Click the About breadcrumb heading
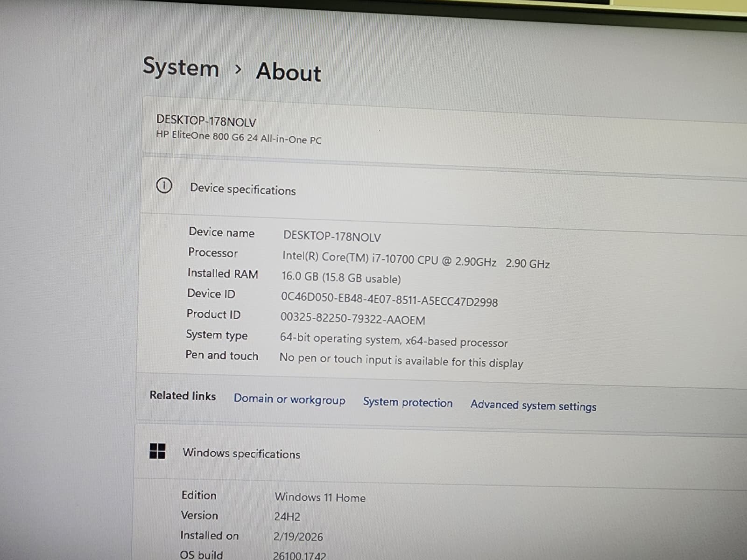 (289, 72)
